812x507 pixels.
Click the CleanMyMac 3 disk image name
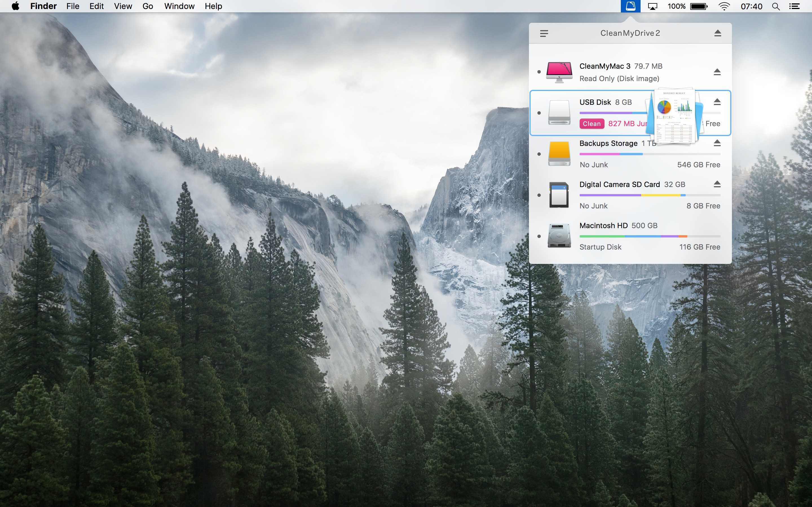(x=605, y=66)
